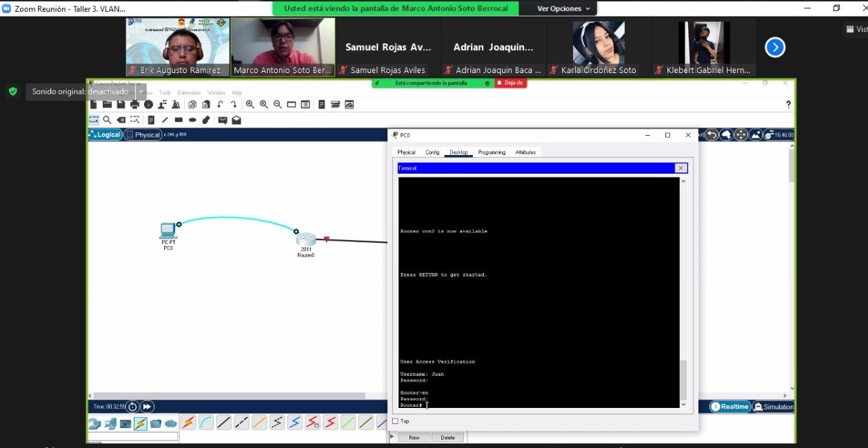
Task: Open the network information (i) icon
Action: point(148,105)
